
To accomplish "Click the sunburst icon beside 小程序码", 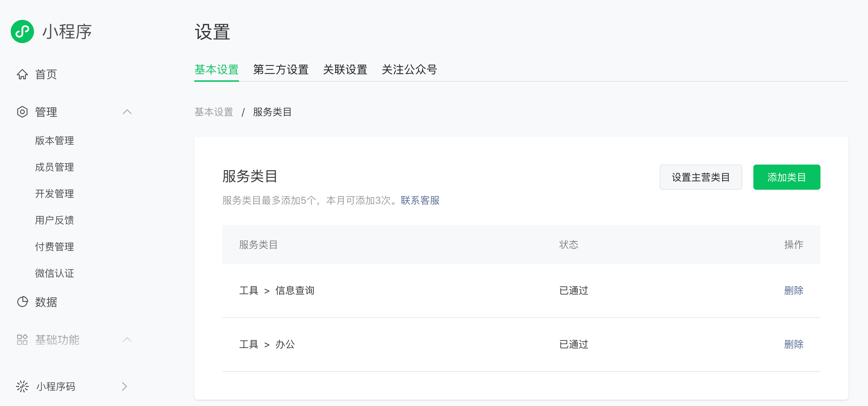I will pyautogui.click(x=22, y=386).
